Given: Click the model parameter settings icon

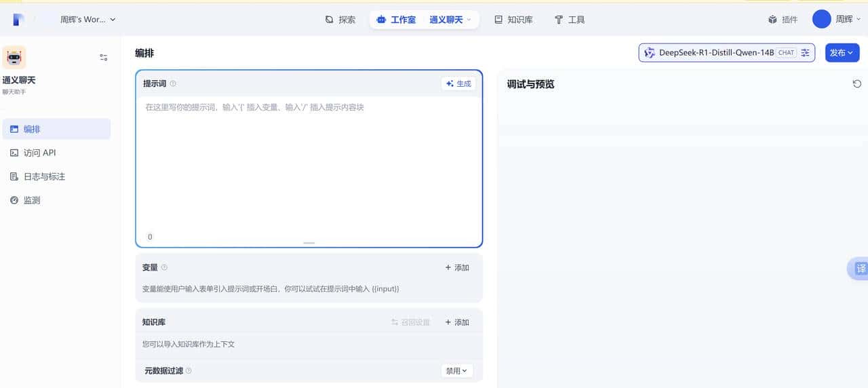Looking at the screenshot, I should click(806, 53).
